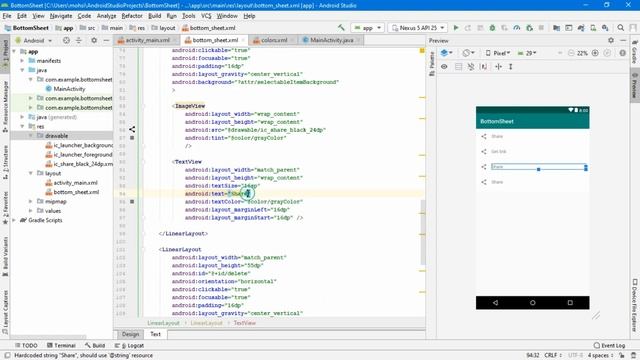640x360 pixels.
Task: Hide the Project tool window with minus icon
Action: [x=106, y=40]
